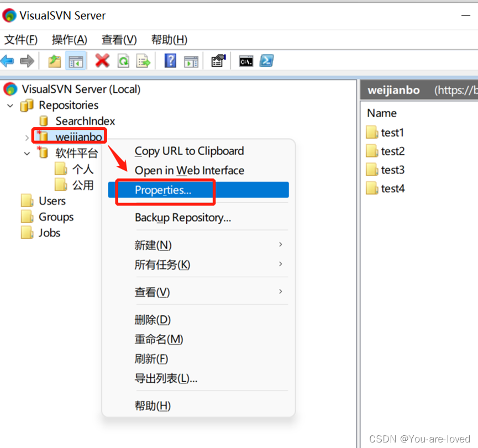The width and height of the screenshot is (478, 448).
Task: Click the VisualSVN logo in title bar
Action: (9, 15)
